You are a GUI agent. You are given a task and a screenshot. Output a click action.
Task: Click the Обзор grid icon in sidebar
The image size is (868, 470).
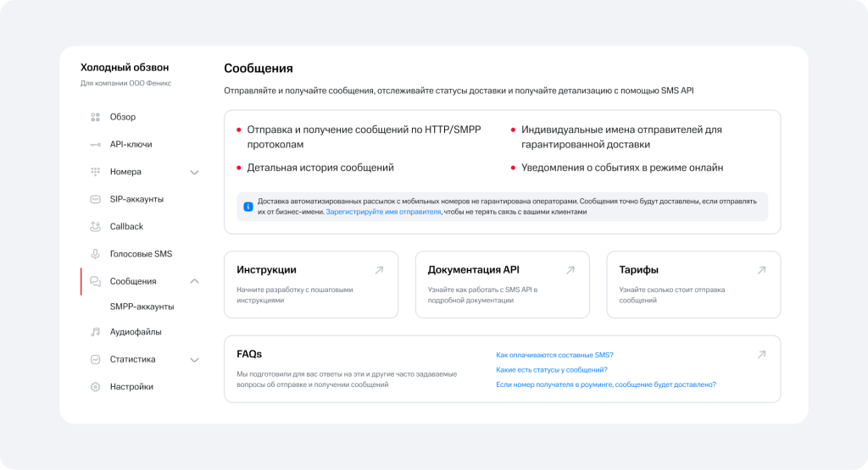tap(95, 117)
